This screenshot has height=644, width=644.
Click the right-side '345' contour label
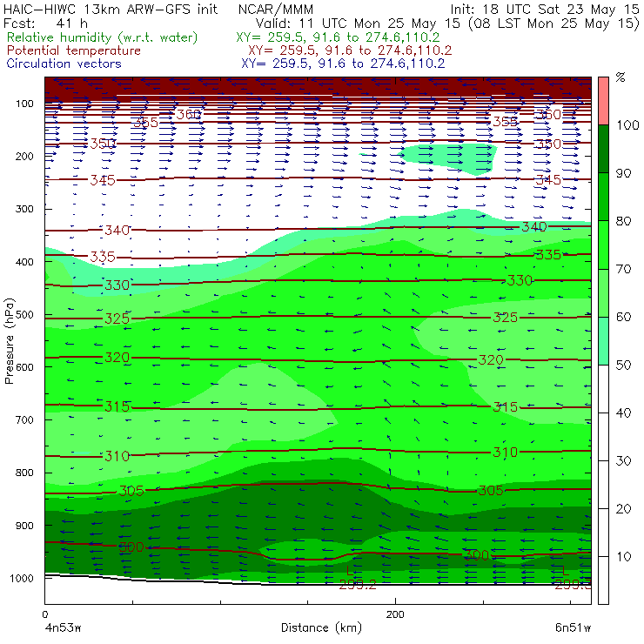point(548,179)
